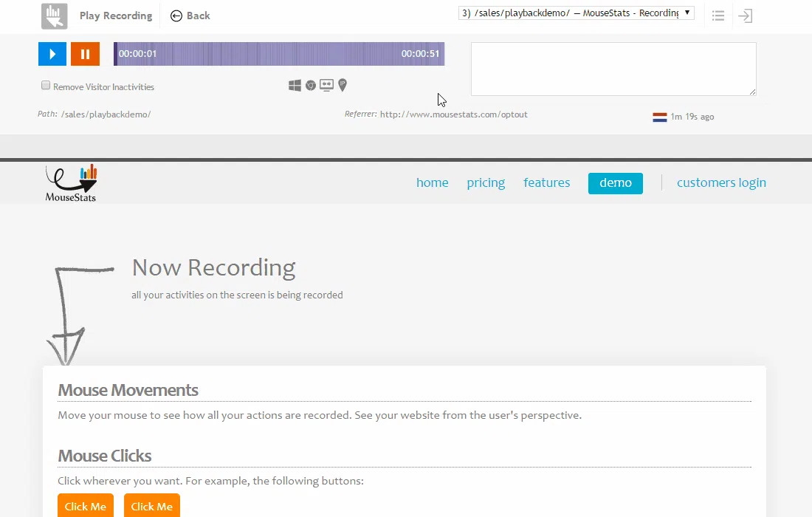Open the /sales/playbackdemo/ recording dropdown

click(x=577, y=13)
